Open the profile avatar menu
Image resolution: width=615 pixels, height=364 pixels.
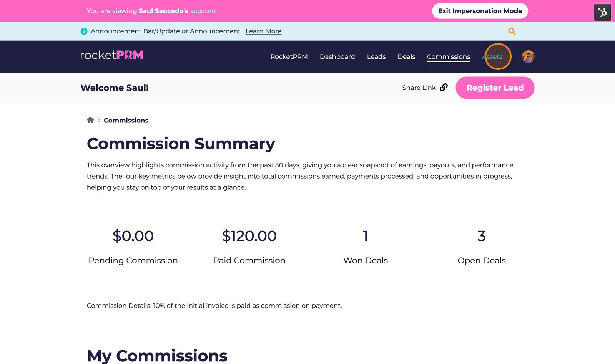pyautogui.click(x=528, y=56)
